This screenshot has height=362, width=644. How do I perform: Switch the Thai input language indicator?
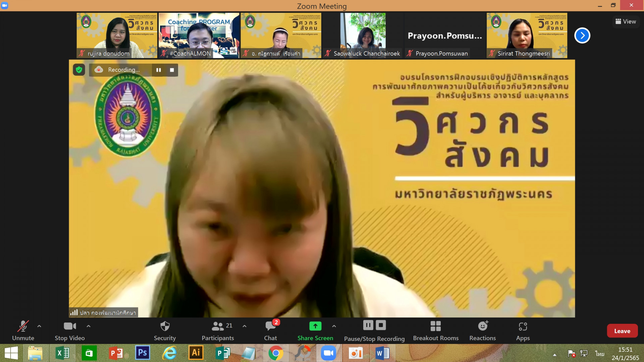(x=600, y=354)
